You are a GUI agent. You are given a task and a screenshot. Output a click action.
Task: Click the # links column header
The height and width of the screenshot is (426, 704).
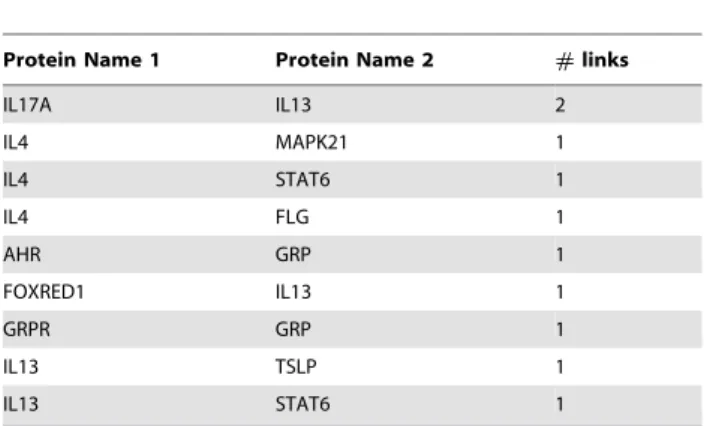[592, 60]
